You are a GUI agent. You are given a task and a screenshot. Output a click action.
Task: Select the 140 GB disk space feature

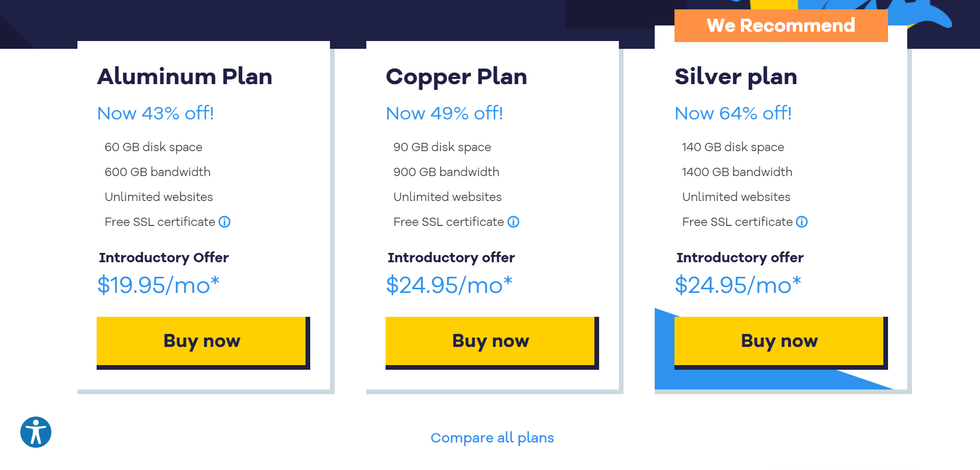733,147
